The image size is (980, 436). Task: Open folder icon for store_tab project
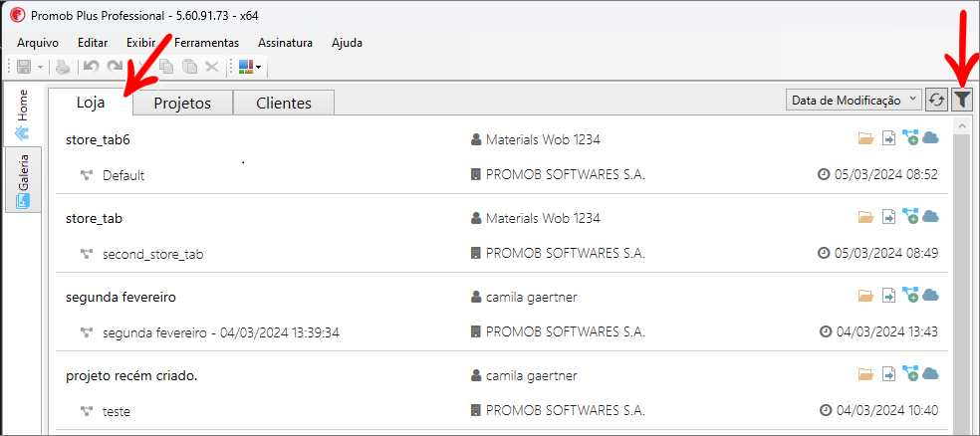[x=865, y=217]
